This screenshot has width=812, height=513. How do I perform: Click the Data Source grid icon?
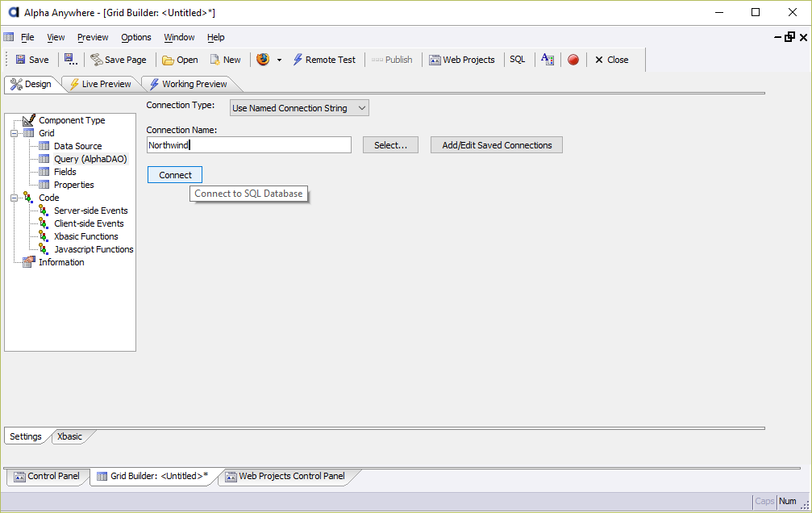coord(44,146)
